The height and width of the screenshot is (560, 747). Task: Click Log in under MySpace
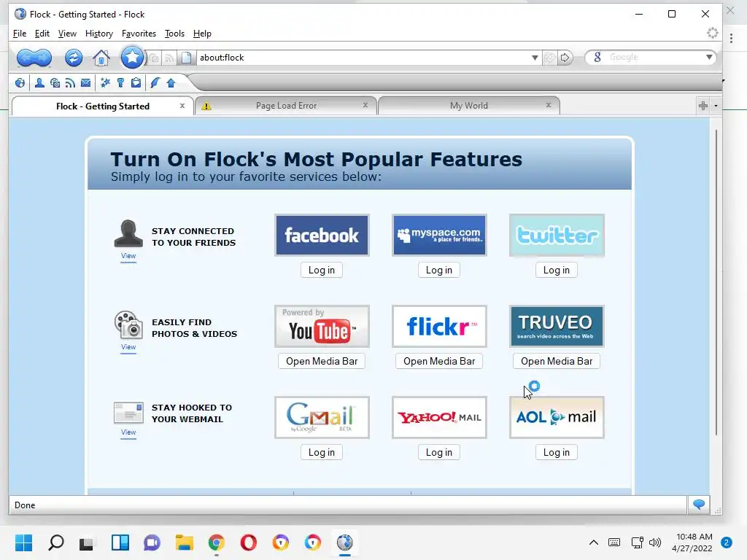point(438,270)
